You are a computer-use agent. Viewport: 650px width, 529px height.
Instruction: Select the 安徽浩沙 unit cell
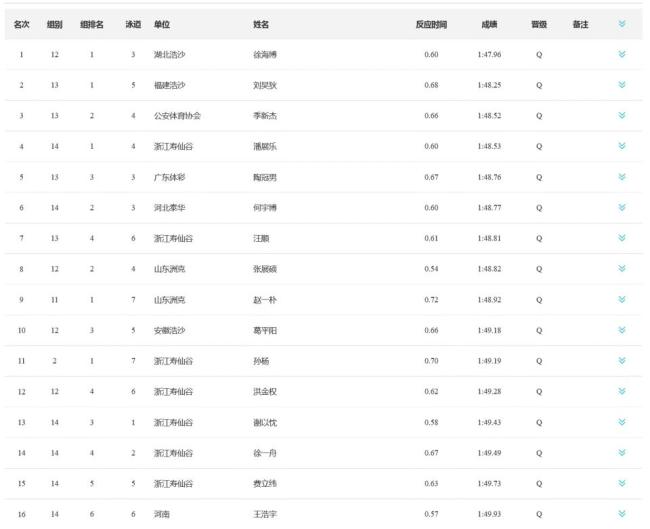click(x=170, y=330)
